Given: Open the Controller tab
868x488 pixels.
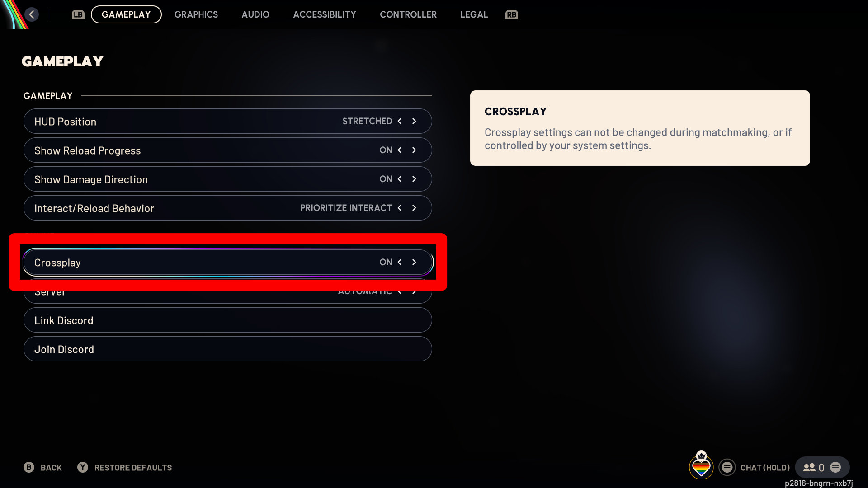Looking at the screenshot, I should pos(408,14).
